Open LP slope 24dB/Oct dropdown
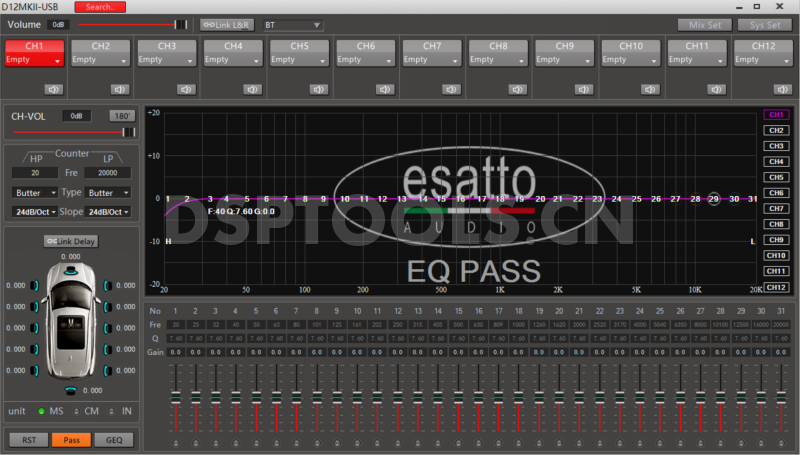The image size is (800, 455). [108, 212]
